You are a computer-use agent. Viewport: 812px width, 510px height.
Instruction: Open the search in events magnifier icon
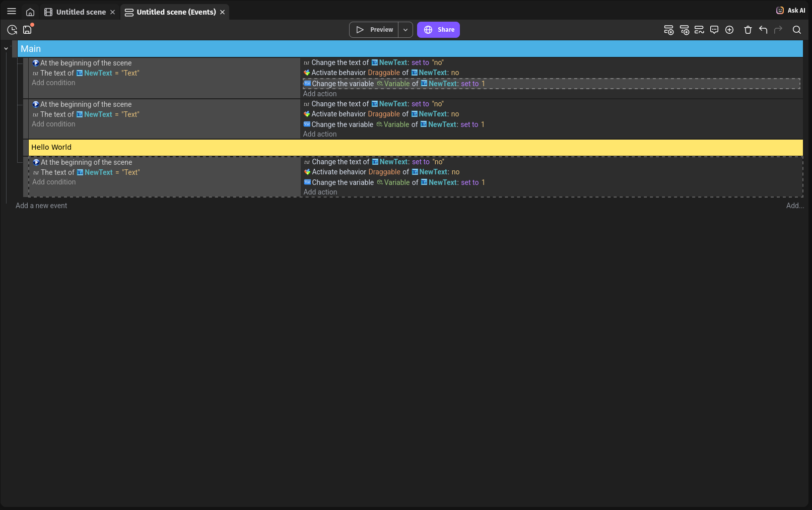[x=797, y=30]
